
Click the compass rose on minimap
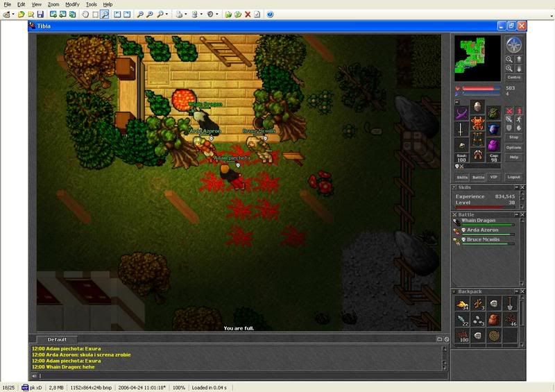click(x=513, y=44)
